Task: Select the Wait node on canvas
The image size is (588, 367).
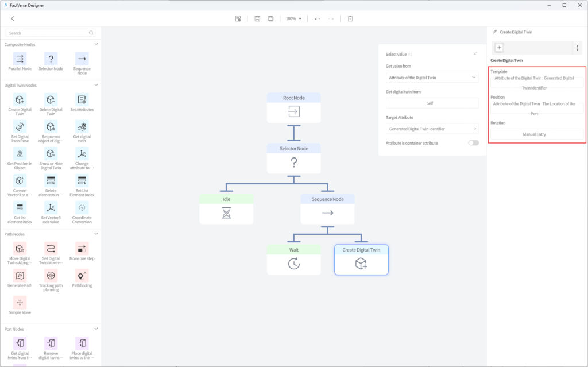Action: tap(293, 260)
